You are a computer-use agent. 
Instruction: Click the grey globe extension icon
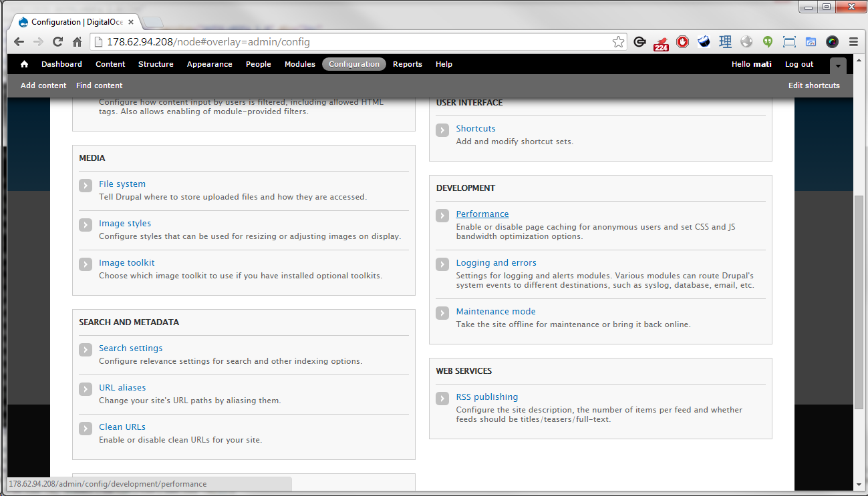(746, 42)
